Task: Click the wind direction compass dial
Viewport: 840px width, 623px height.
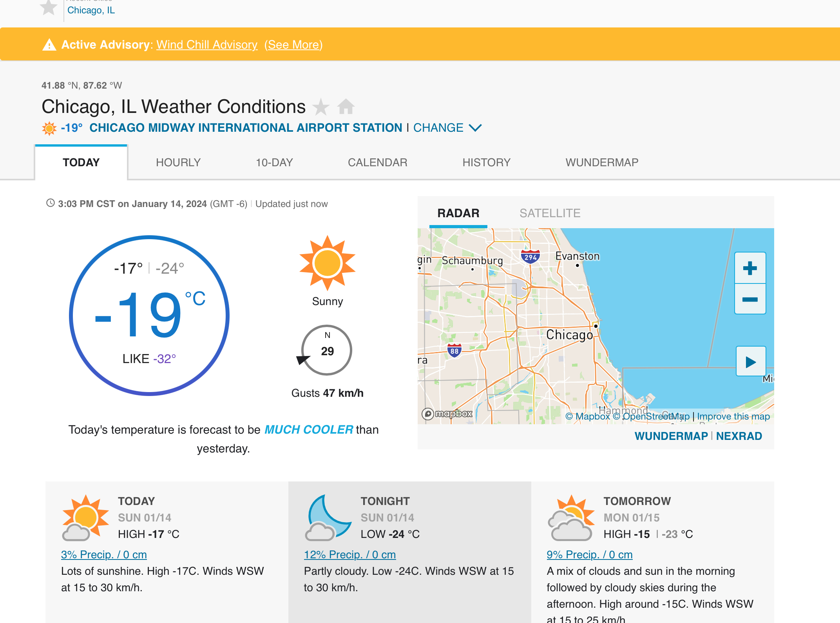Action: 326,350
